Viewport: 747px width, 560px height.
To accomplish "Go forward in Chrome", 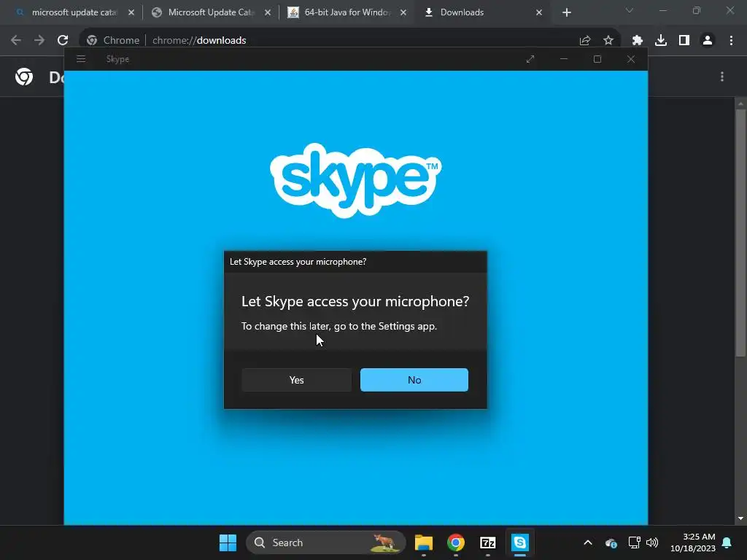I will [39, 41].
